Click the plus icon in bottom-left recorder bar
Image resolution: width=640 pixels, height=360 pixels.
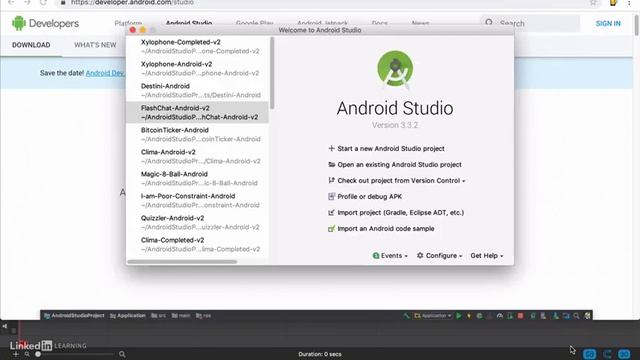(16, 354)
